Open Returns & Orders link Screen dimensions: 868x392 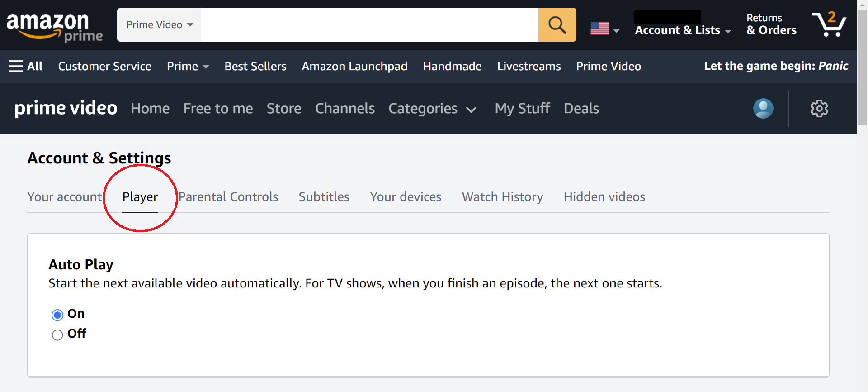[x=771, y=24]
